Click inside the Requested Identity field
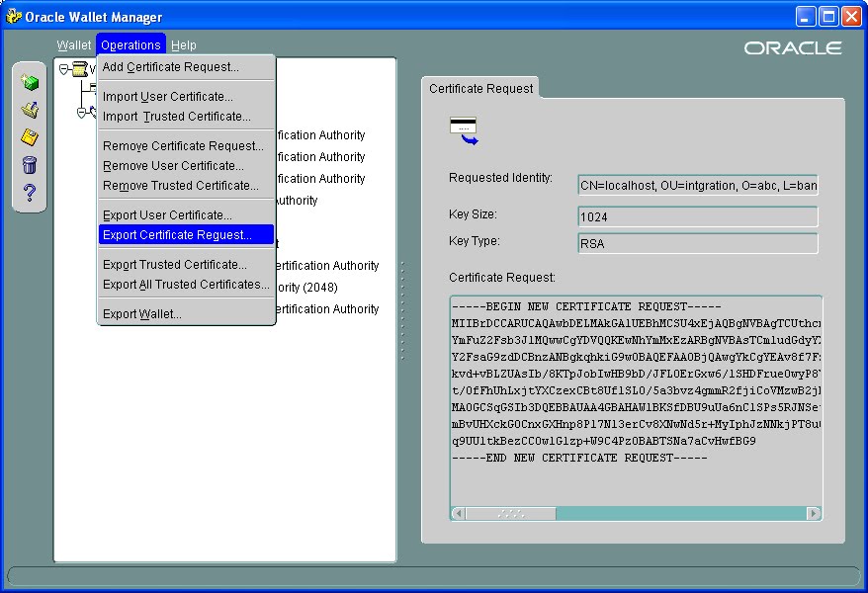 [695, 184]
